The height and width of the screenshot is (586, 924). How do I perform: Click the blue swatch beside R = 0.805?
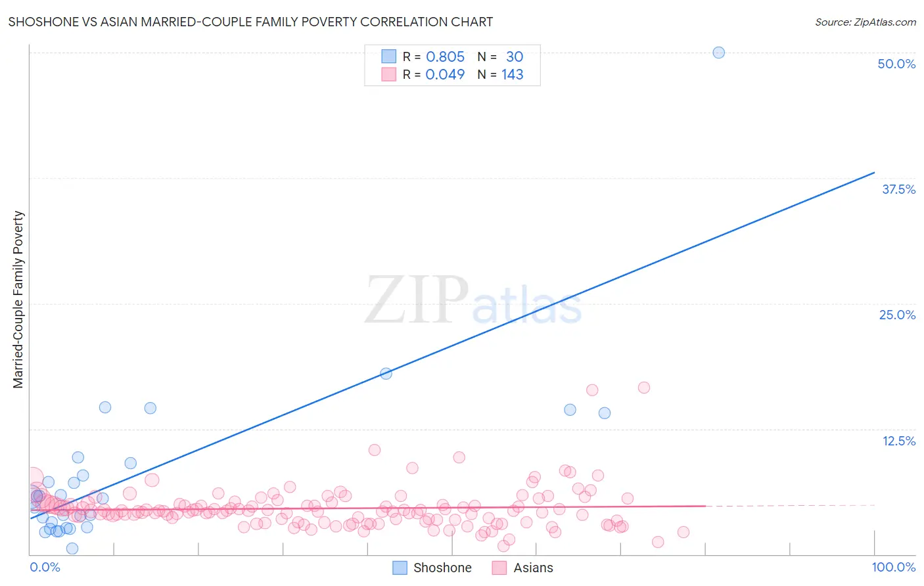coord(389,56)
